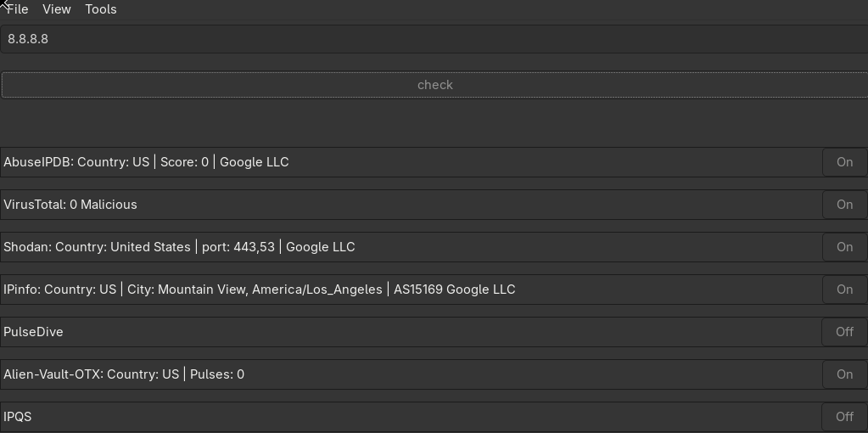This screenshot has width=868, height=433.
Task: Enable the PulseDive Off switch
Action: click(x=844, y=332)
